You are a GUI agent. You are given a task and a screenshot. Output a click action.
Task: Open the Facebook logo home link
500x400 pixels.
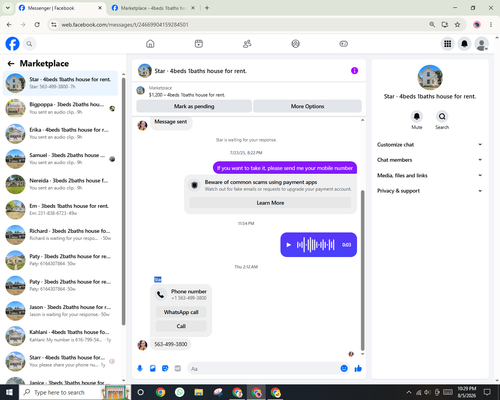point(12,44)
